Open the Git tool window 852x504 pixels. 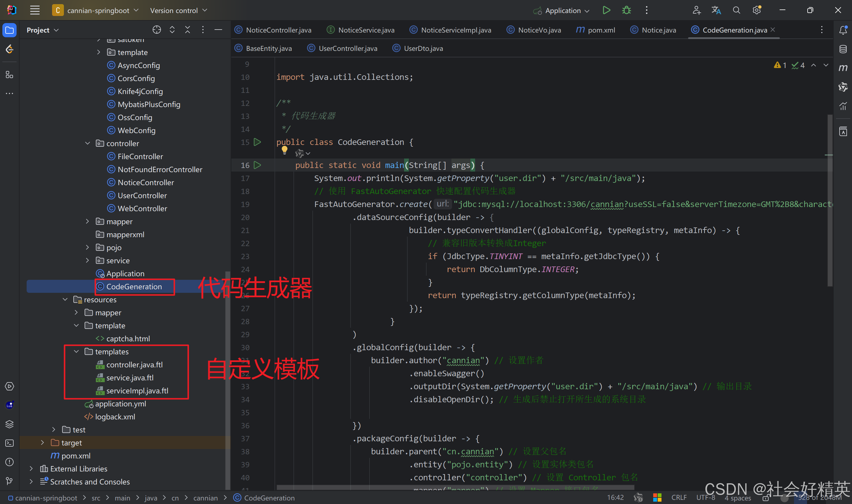(x=9, y=481)
